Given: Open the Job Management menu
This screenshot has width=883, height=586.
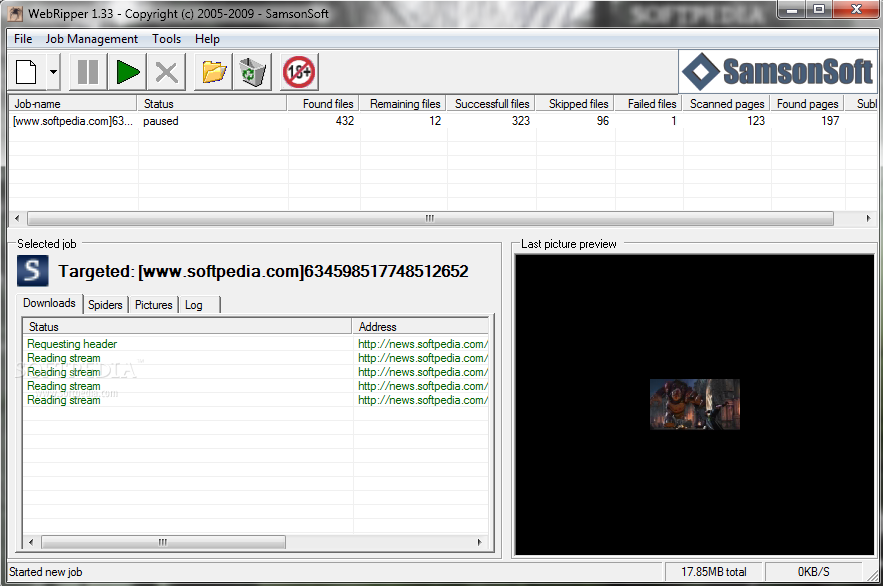Looking at the screenshot, I should tap(92, 39).
